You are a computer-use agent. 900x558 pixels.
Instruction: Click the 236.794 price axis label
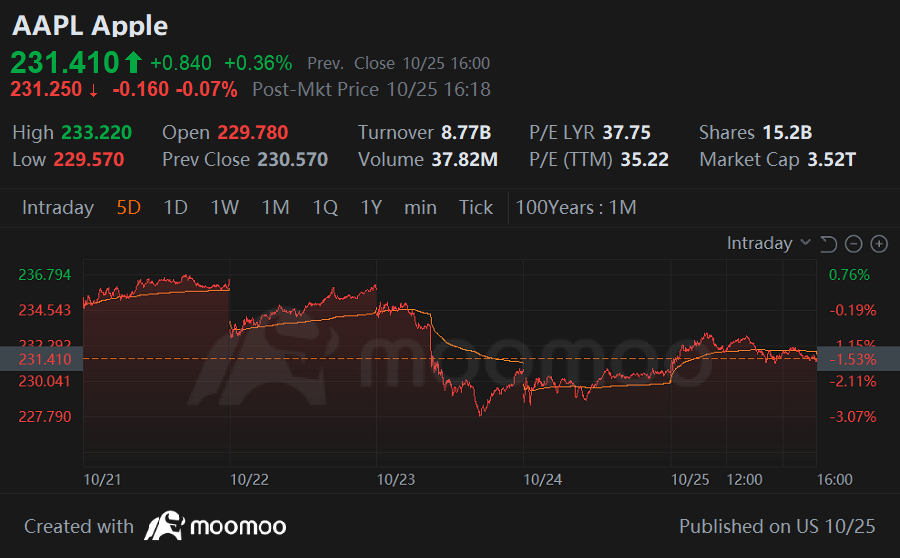(45, 275)
